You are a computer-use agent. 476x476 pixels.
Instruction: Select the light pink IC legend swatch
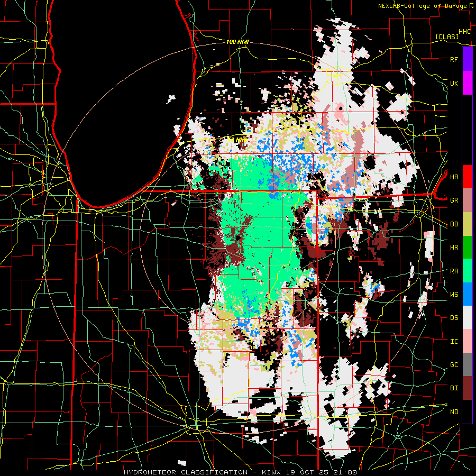(467, 341)
